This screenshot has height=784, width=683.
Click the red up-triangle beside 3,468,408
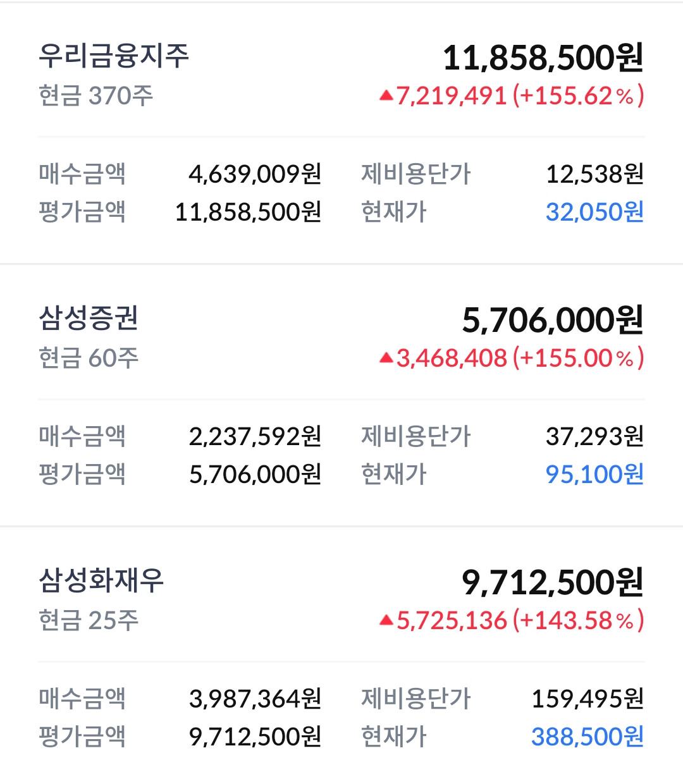click(386, 358)
